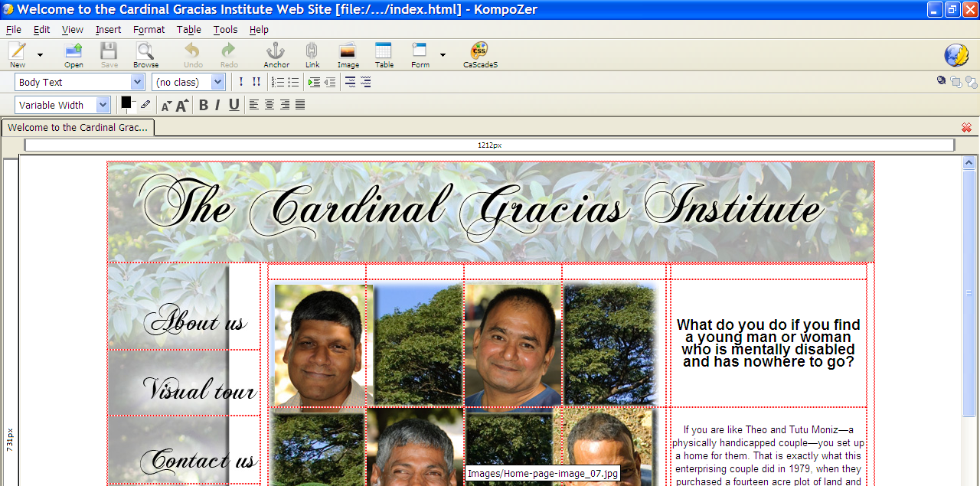Align text right
980x486 pixels.
click(285, 105)
